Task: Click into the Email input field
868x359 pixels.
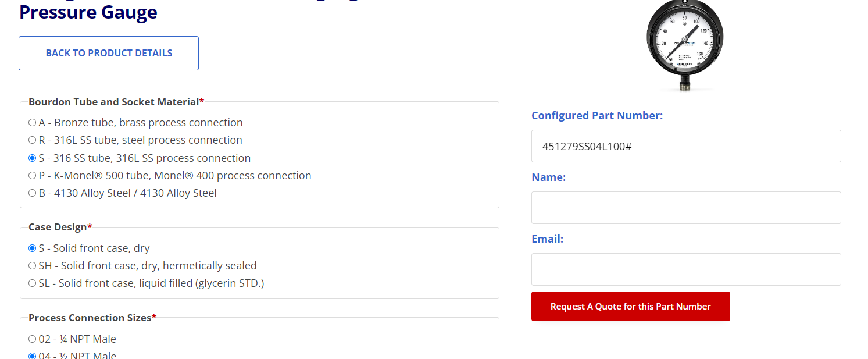Action: 686,269
